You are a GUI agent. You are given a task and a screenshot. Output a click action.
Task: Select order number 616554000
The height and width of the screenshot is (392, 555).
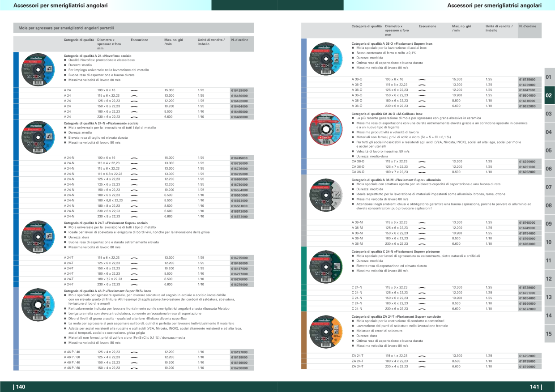click(x=239, y=190)
